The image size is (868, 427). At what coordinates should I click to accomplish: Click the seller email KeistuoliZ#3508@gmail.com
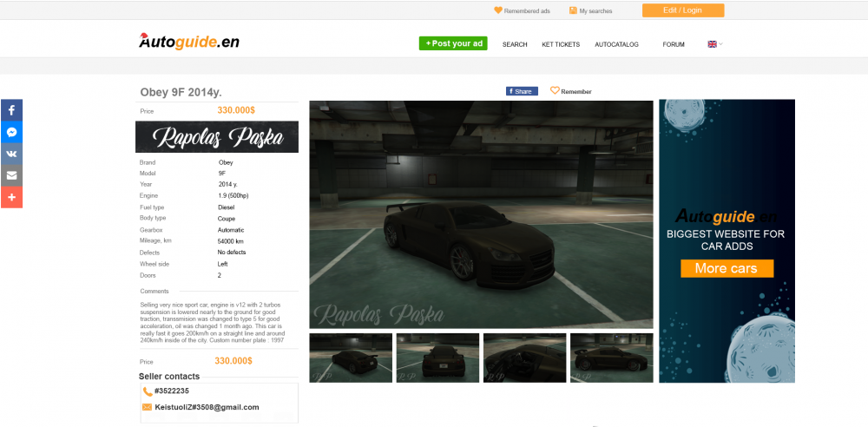point(207,407)
